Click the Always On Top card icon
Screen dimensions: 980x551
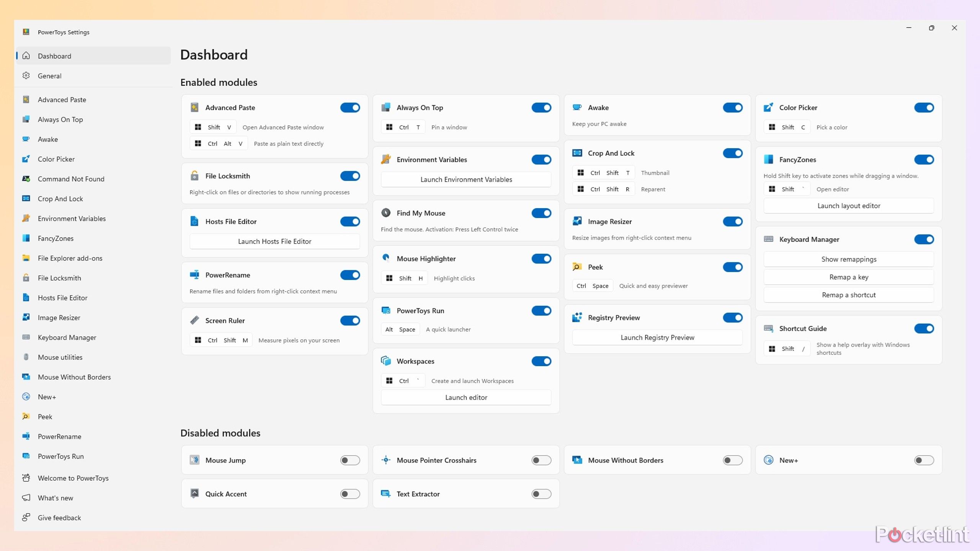pyautogui.click(x=386, y=108)
